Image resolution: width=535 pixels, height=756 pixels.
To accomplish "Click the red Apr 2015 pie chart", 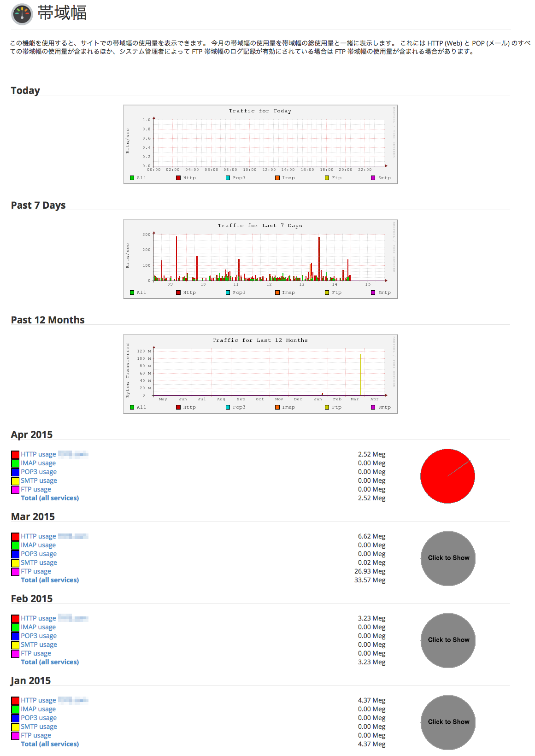I will coord(447,476).
